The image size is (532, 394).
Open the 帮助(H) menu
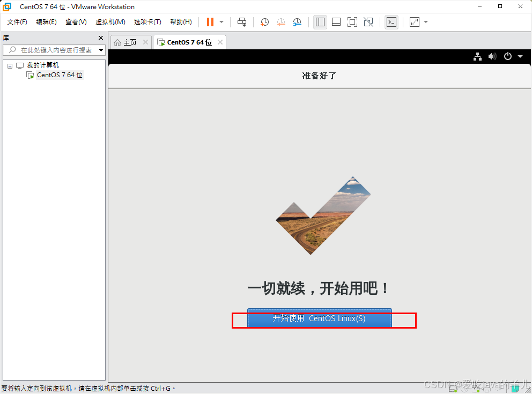181,22
